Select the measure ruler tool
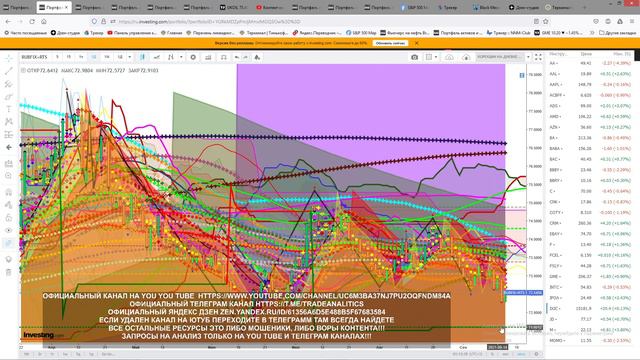This screenshot has height=360, width=640. (9, 164)
